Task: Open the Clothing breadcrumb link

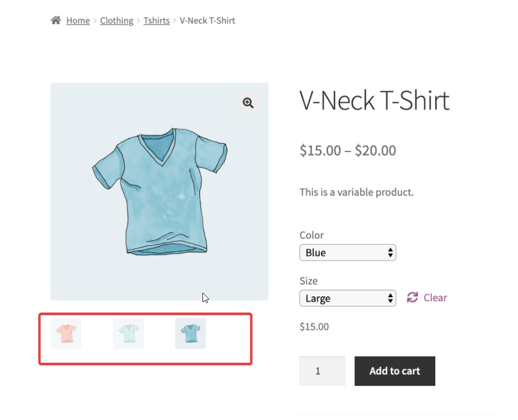Action: click(116, 20)
